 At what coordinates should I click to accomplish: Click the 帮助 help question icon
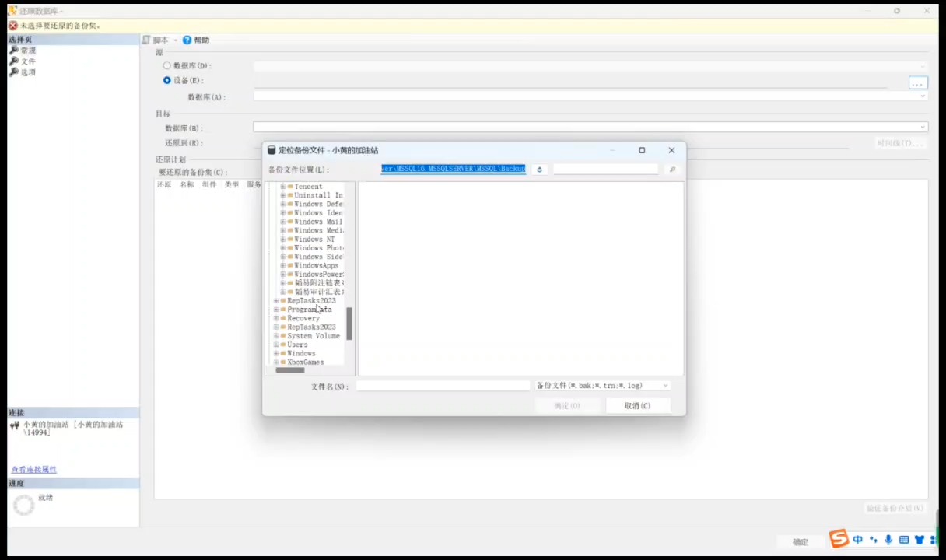pyautogui.click(x=187, y=40)
